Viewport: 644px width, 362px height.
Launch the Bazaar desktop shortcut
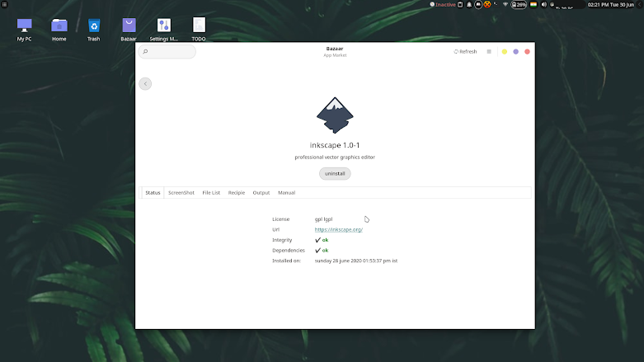(x=129, y=29)
